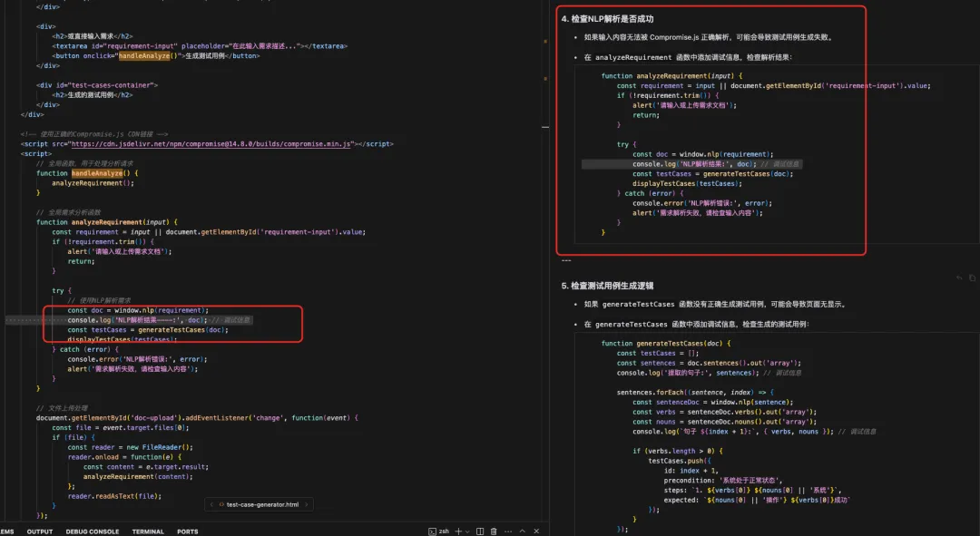Viewport: 980px width, 536px height.
Task: Select the zsh terminal shell indicator
Action: point(439,531)
